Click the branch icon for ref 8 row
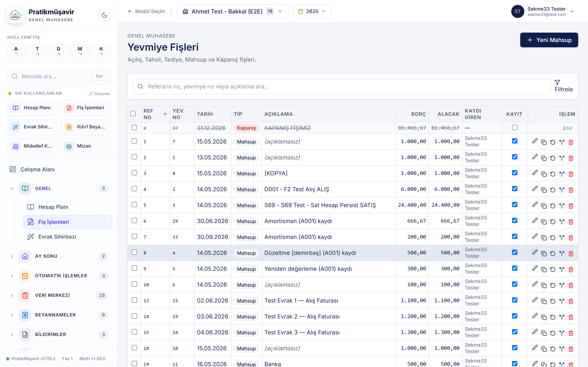This screenshot has height=367, width=588. pos(562,254)
